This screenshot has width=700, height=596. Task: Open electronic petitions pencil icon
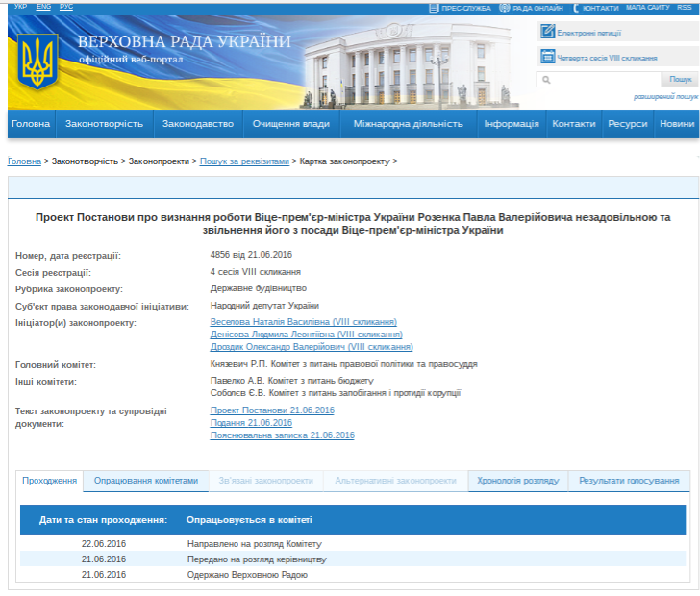coord(547,32)
